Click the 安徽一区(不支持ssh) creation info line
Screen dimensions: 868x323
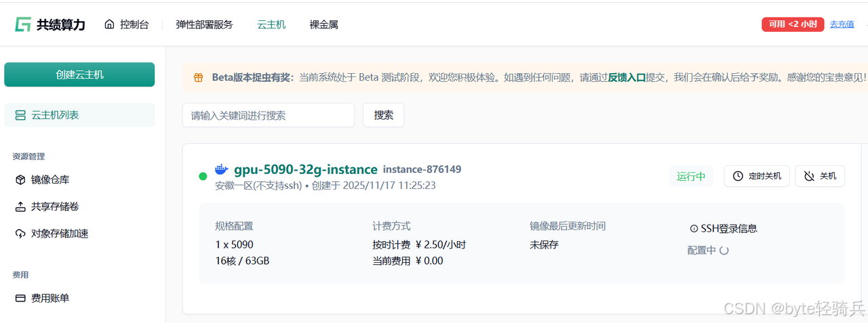(325, 185)
